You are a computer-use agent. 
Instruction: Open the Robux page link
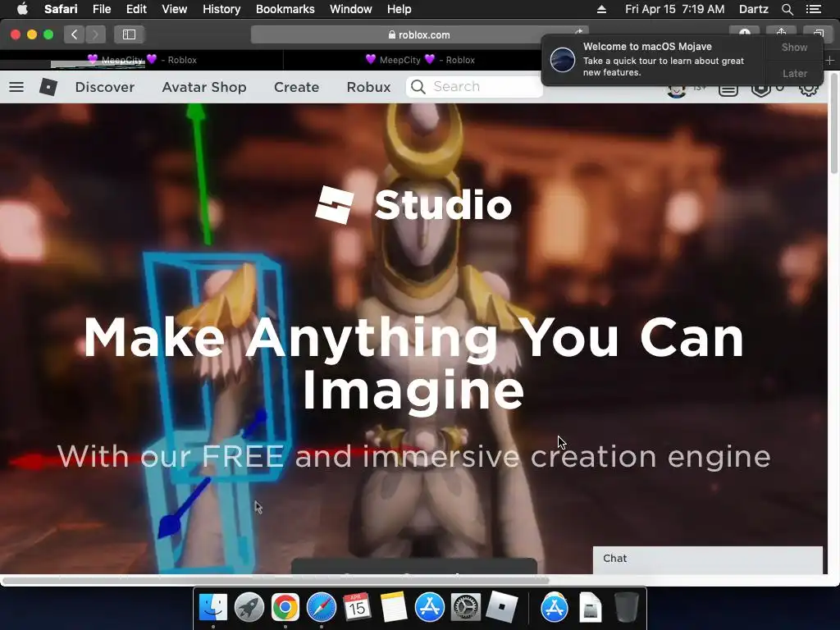tap(368, 87)
